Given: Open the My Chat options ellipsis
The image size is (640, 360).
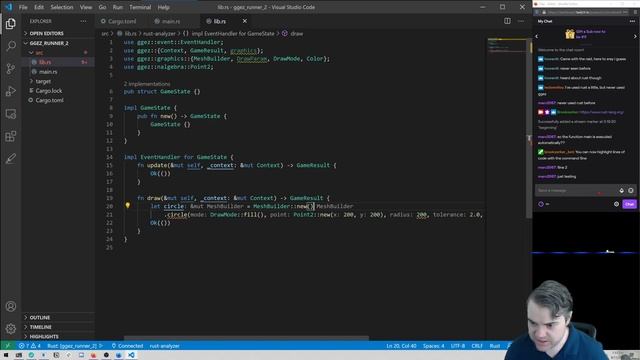Looking at the screenshot, I should tap(632, 21).
